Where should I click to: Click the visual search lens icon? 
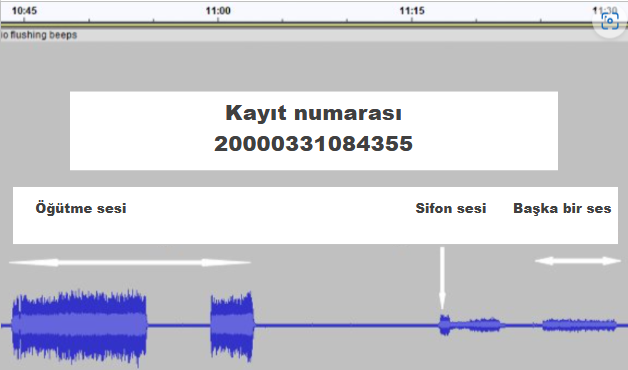tap(610, 20)
